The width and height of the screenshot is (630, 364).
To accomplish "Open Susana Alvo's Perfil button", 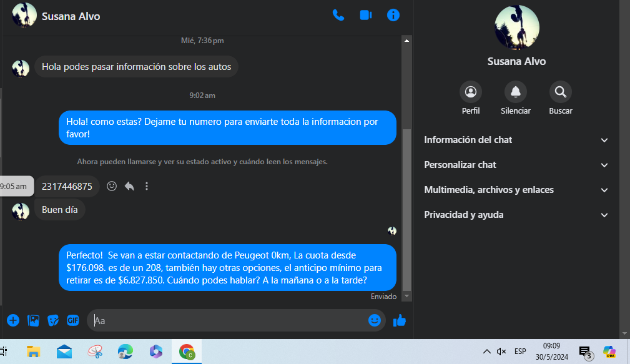I will [471, 92].
